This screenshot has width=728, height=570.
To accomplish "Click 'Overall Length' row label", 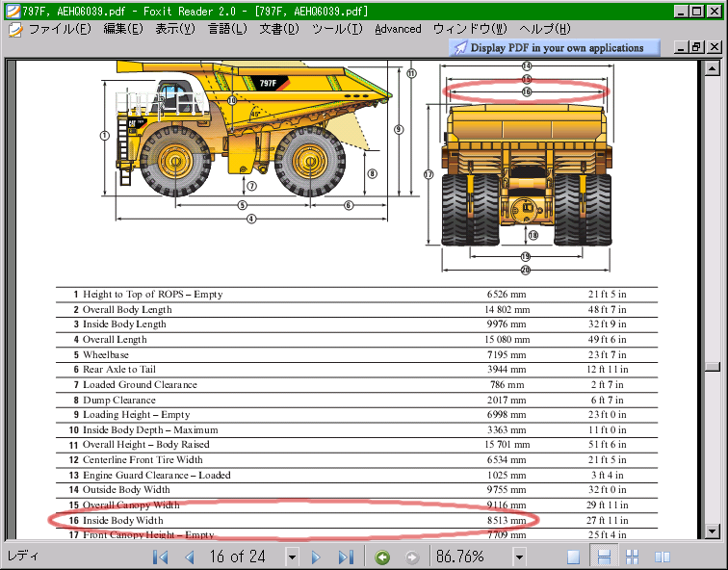I will [x=115, y=339].
